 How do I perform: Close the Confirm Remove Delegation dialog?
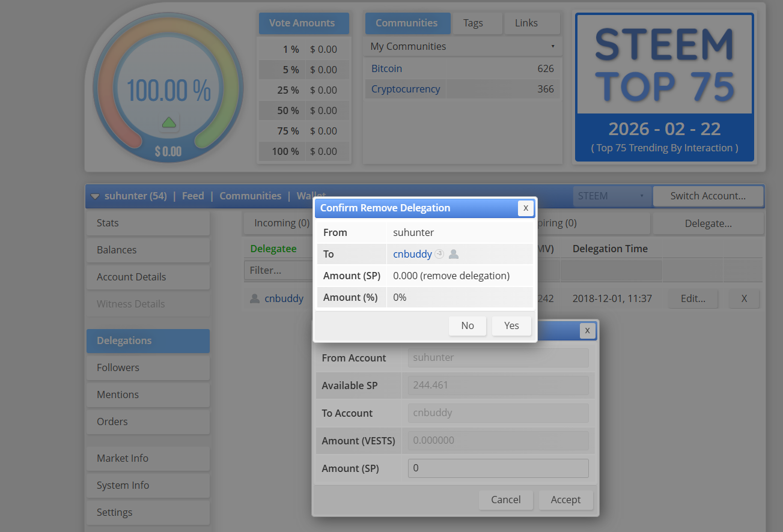point(525,208)
